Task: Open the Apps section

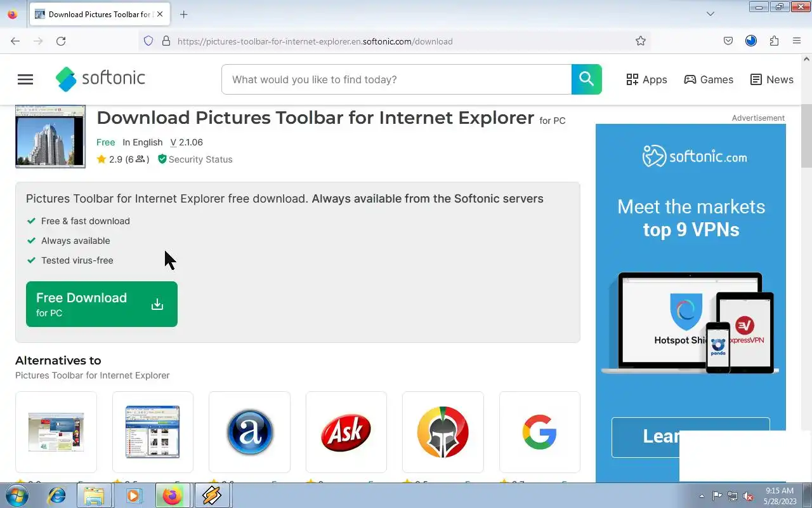Action: 646,79
